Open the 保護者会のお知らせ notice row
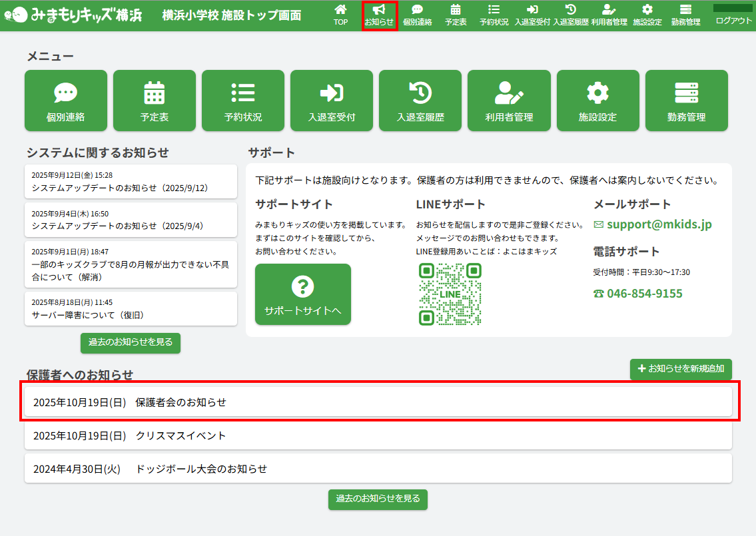 pos(378,402)
